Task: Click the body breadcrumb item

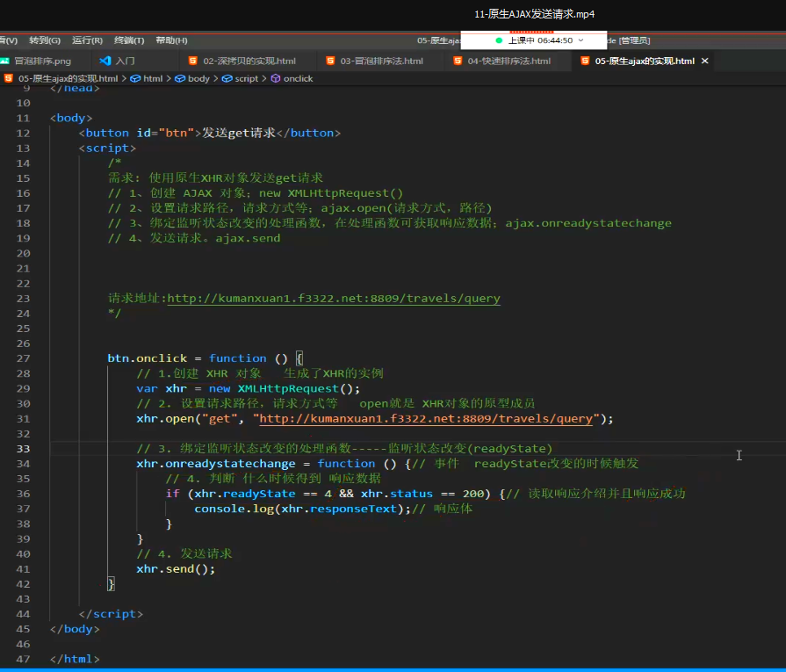Action: click(198, 78)
